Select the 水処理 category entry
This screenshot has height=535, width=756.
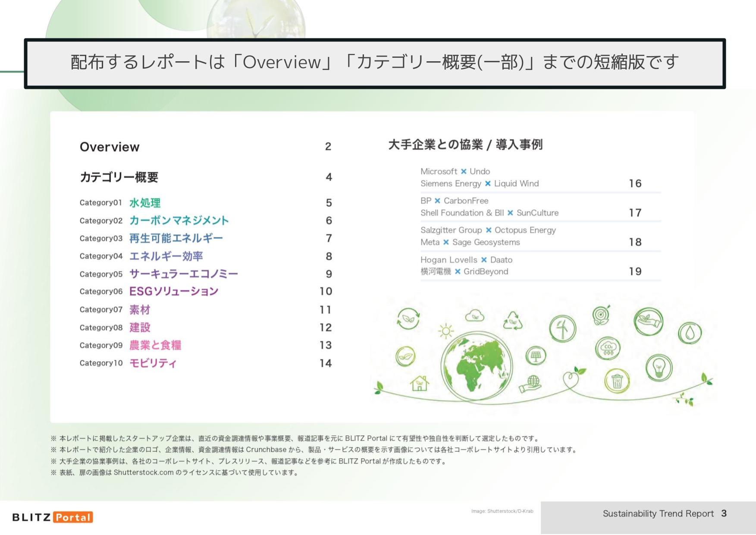(145, 203)
